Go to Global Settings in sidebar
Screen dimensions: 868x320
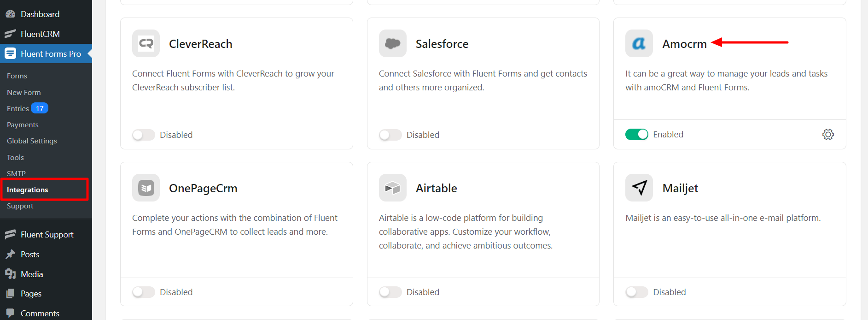[32, 141]
